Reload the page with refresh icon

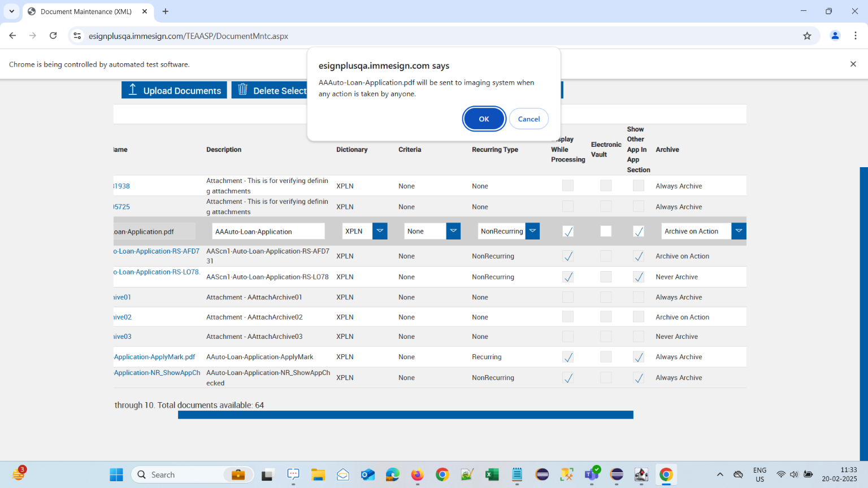point(53,36)
